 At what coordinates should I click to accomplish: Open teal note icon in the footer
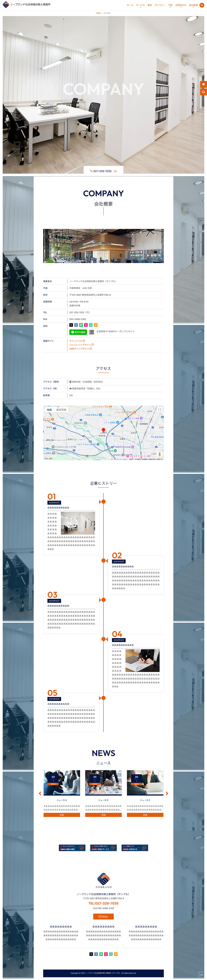point(111,954)
